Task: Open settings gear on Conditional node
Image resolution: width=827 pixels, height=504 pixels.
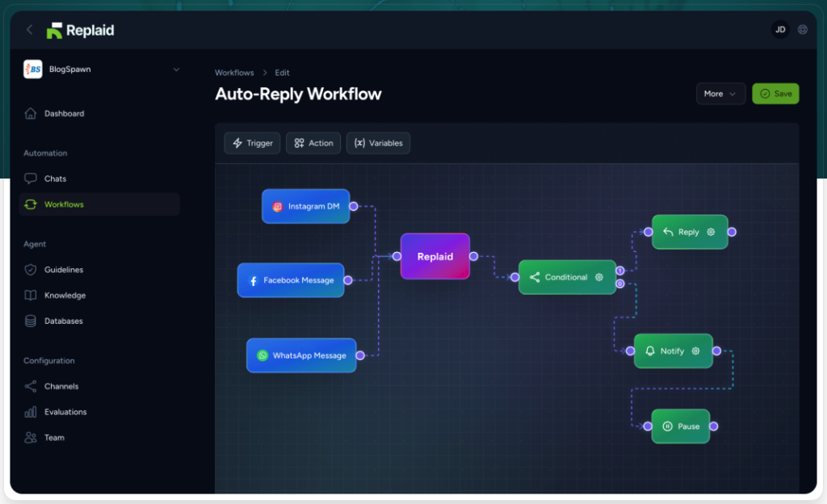Action: click(599, 277)
